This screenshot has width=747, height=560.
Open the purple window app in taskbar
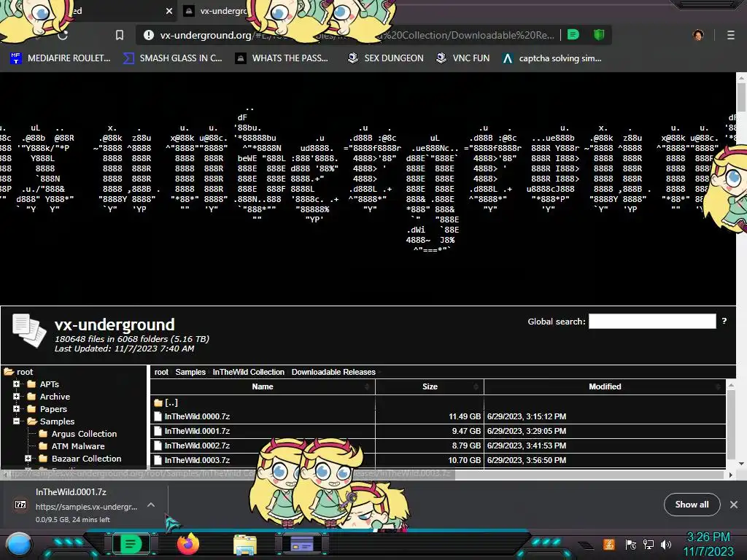[302, 543]
